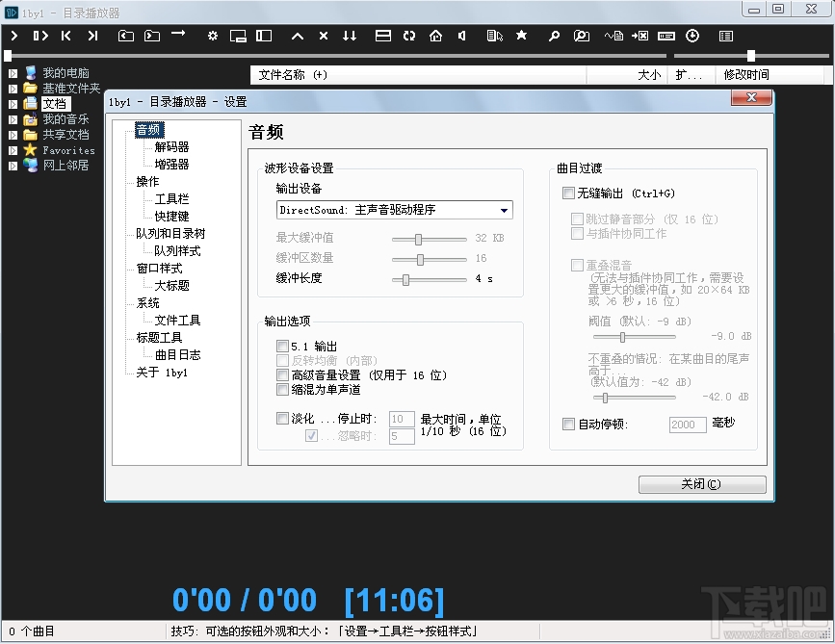Image resolution: width=835 pixels, height=644 pixels.
Task: Open the 输出设备 DirectSound dropdown
Action: click(504, 210)
